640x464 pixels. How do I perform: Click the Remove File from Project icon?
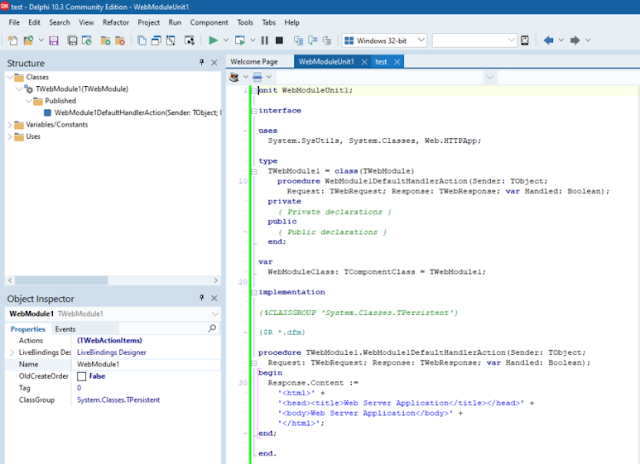tap(120, 40)
